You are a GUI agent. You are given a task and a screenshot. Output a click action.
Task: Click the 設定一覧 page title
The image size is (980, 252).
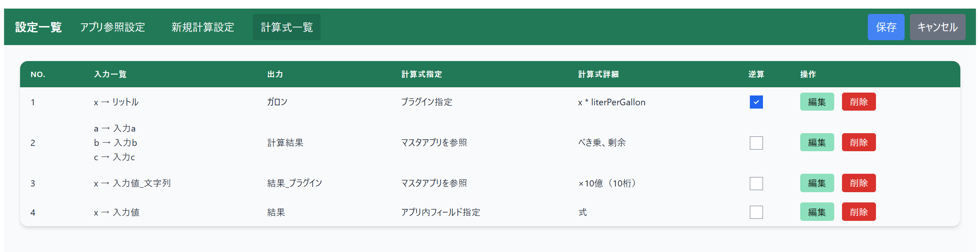38,27
